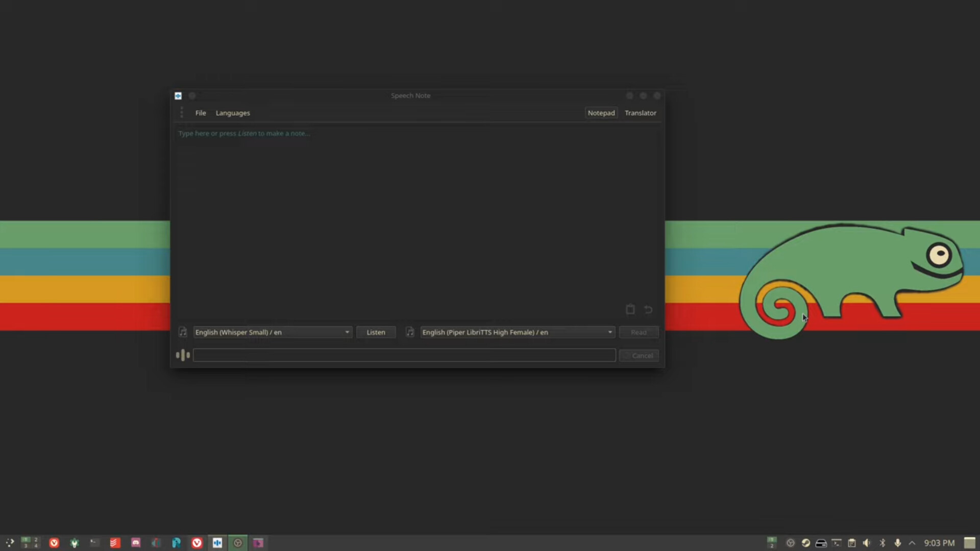Click the undo arrow icon in the note area
The image size is (980, 551).
(x=648, y=309)
